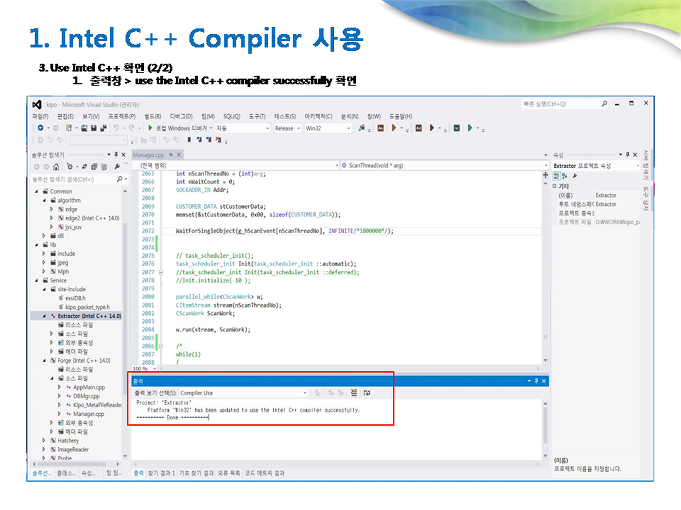Close the Manager.cpp tab

(179, 155)
